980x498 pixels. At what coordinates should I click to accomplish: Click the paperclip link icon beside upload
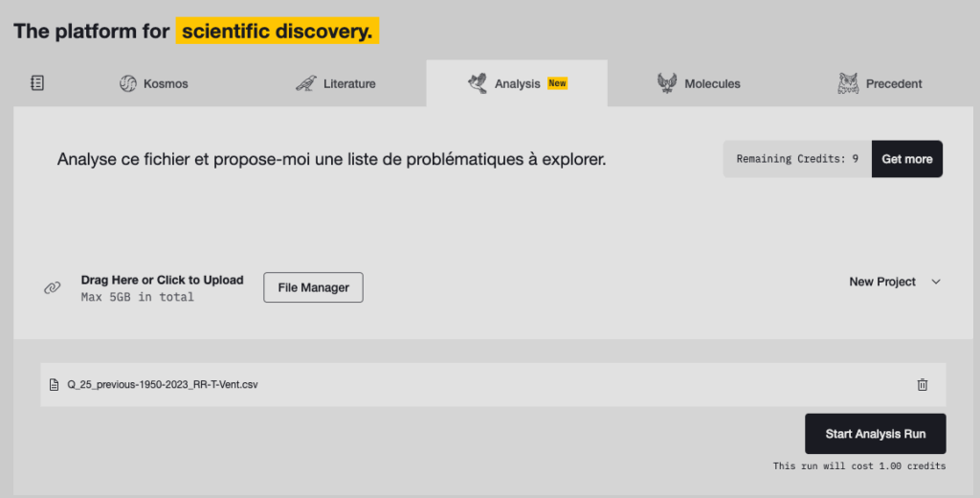(x=53, y=288)
